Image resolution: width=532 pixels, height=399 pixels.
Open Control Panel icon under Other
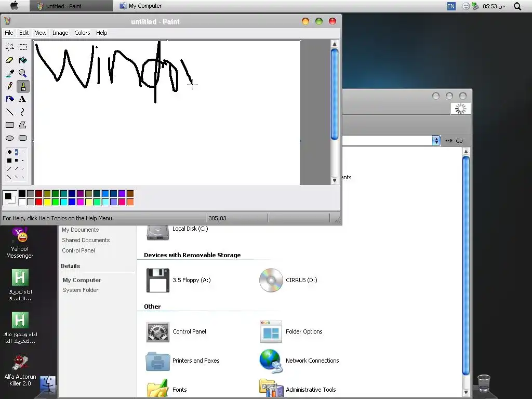177,331
